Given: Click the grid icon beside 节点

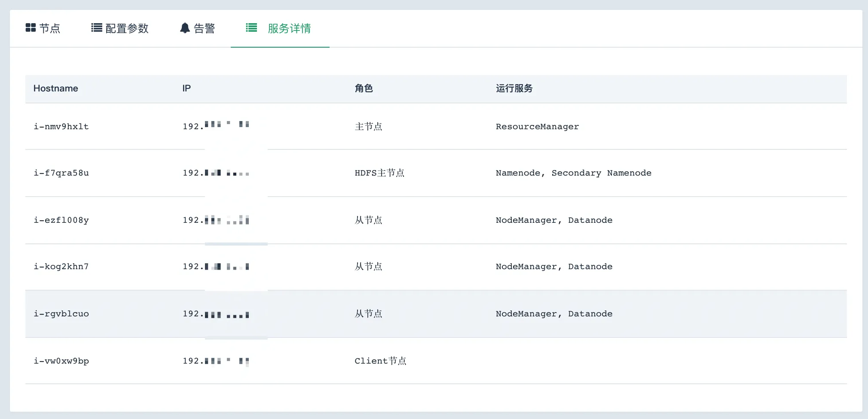Looking at the screenshot, I should pyautogui.click(x=31, y=28).
